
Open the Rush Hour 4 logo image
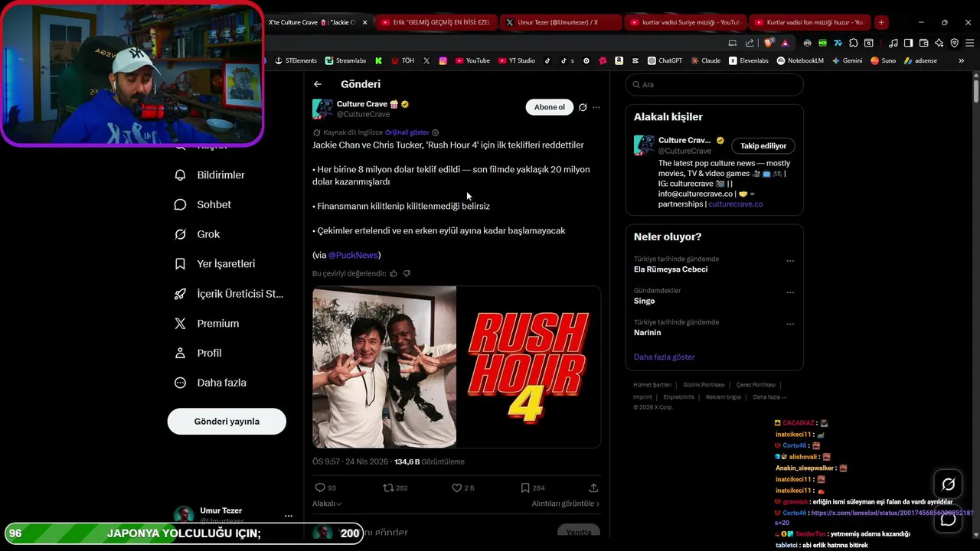click(x=529, y=367)
